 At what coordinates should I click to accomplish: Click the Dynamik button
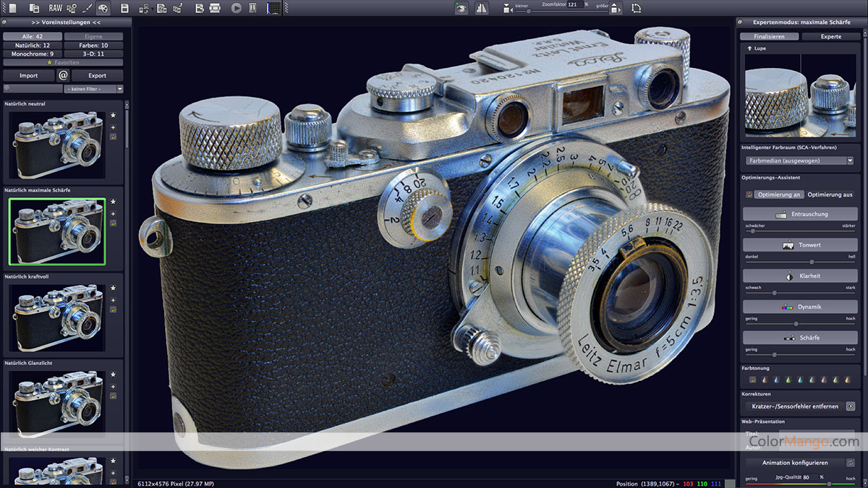(x=800, y=307)
